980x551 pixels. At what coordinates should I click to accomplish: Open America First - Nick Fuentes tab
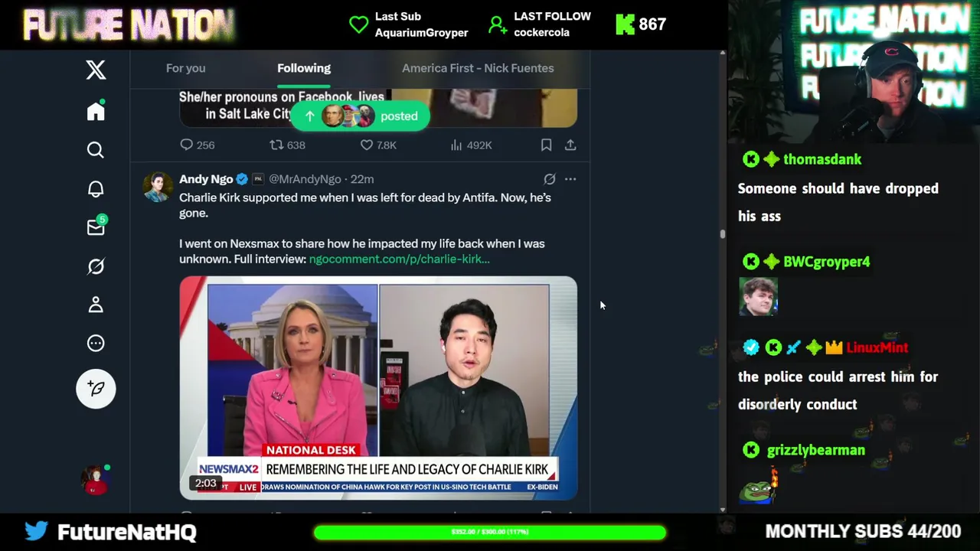click(478, 68)
